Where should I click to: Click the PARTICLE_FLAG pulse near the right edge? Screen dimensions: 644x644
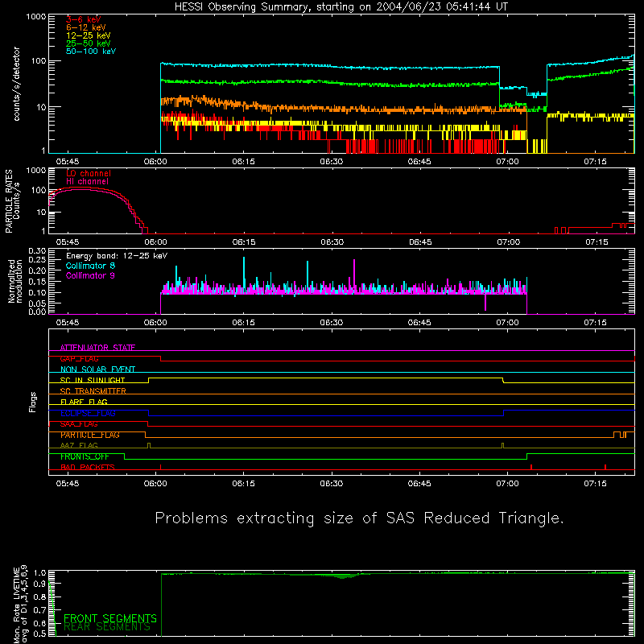[618, 435]
